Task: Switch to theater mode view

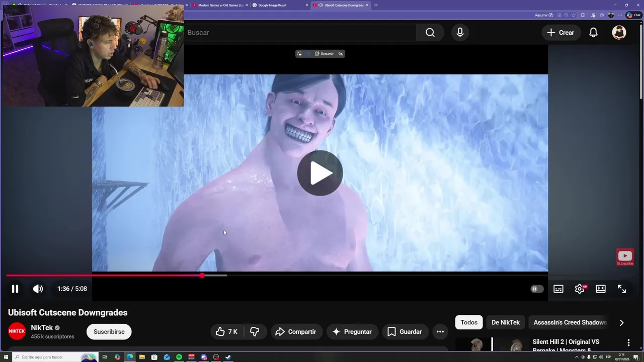Action: point(601,289)
